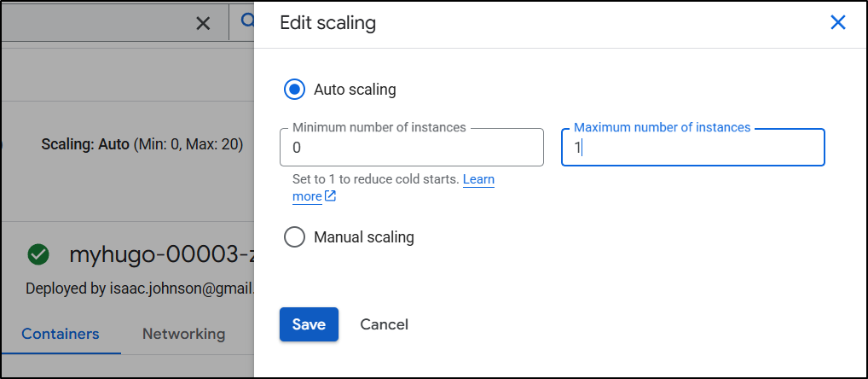Screen dimensions: 868x379
Task: Click the X icon in the search bar
Action: click(x=203, y=24)
